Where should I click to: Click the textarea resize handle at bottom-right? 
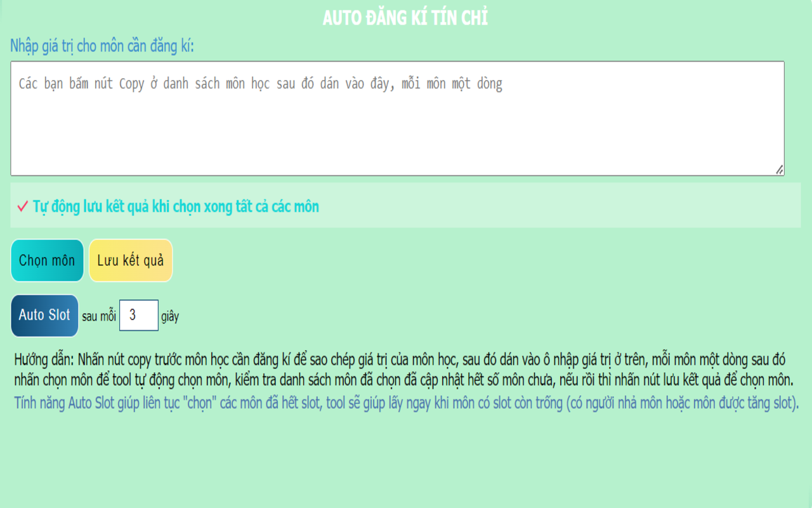tap(780, 170)
